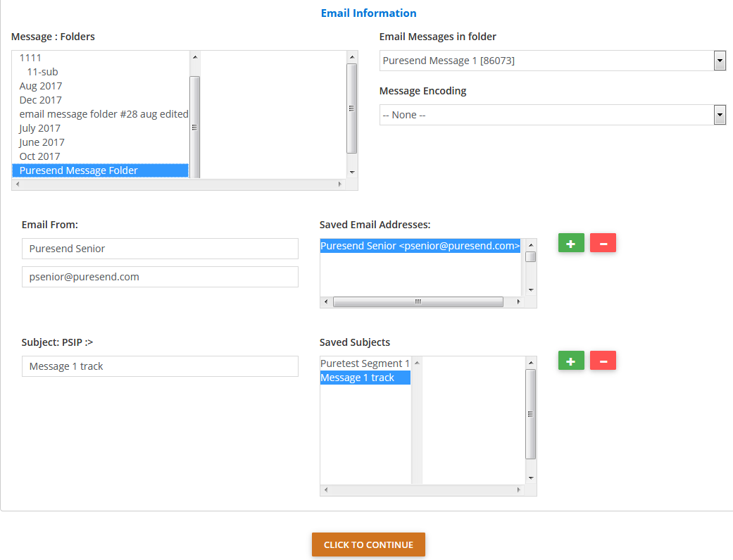Select the Oct 2017 folder
Viewport: 733px width, 560px height.
100,156
